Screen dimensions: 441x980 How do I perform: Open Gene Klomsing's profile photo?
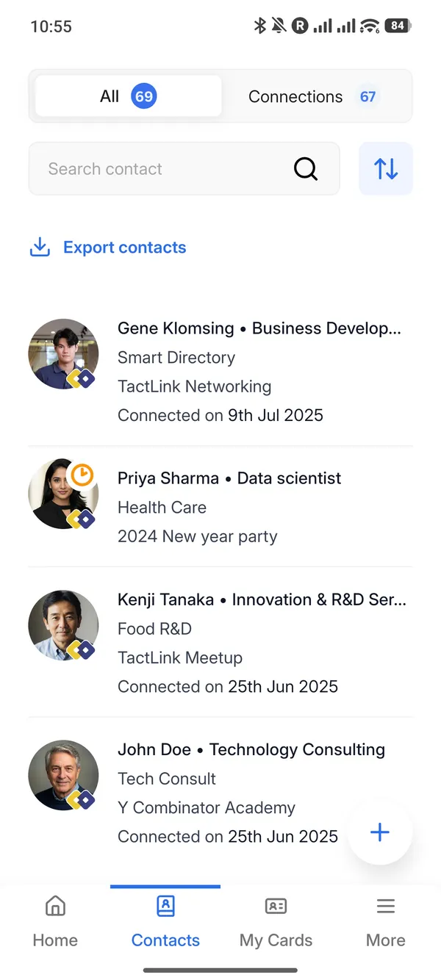63,354
